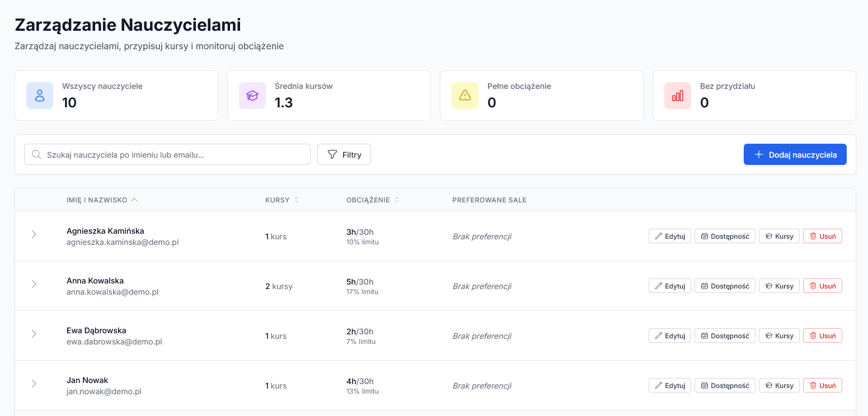Open Filtry filter options
Screen dimensions: 868x416
pyautogui.click(x=344, y=154)
